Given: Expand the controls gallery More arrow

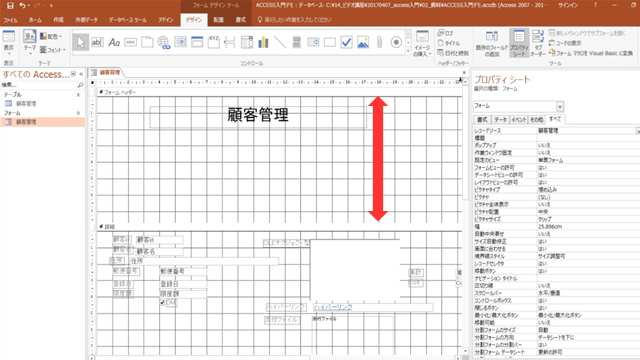Looking at the screenshot, I should 408,51.
